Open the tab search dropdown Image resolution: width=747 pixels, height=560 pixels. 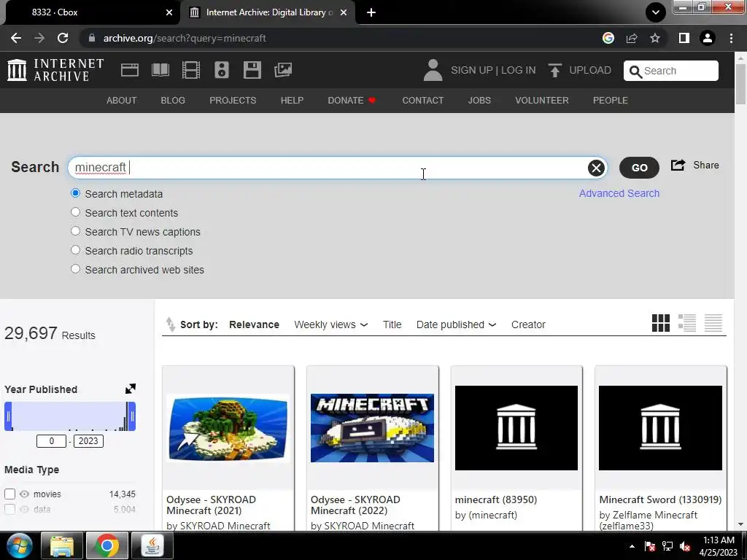(x=656, y=12)
